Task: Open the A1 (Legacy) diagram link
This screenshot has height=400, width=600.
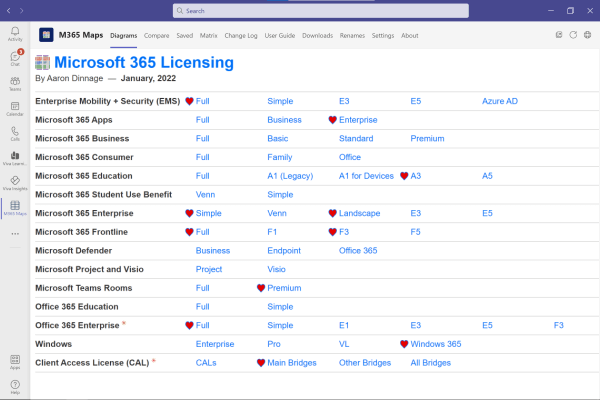Action: (x=290, y=176)
